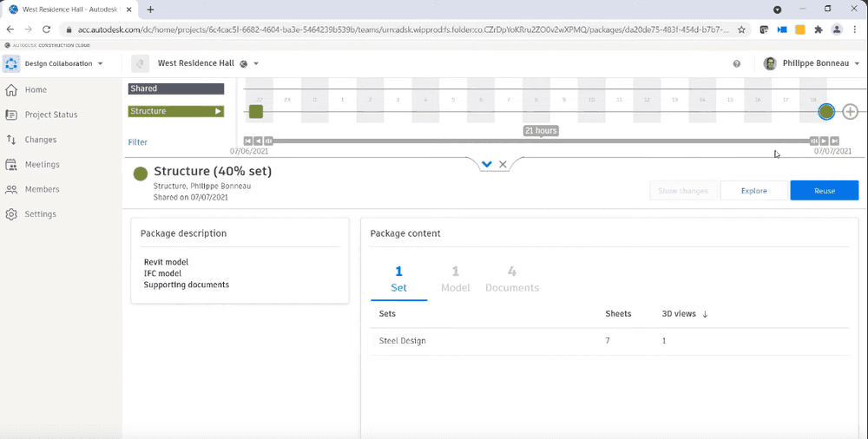
Task: Open Members in the sidebar
Action: coord(42,189)
